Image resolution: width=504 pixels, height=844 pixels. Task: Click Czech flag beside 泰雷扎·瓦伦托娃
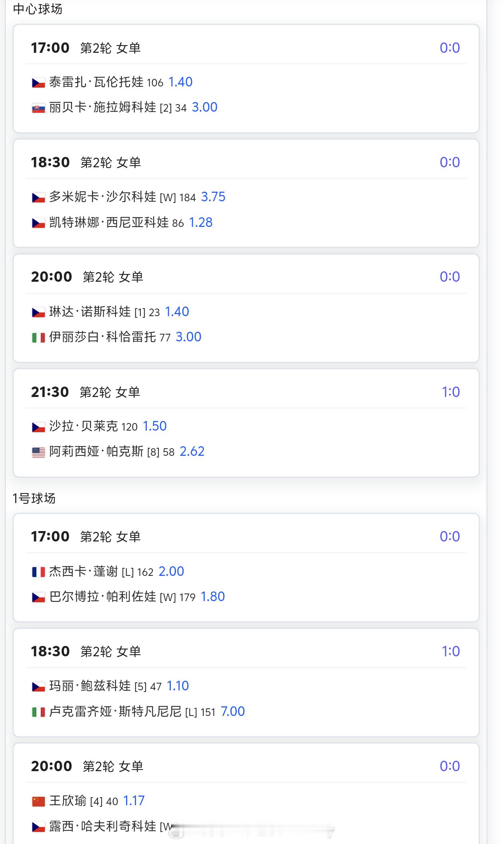[x=38, y=83]
